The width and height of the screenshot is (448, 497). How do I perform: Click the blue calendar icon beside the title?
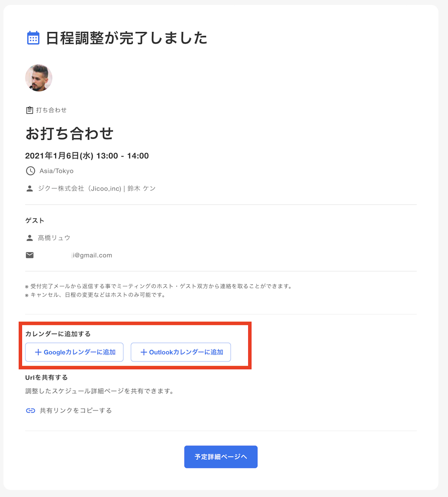point(33,38)
